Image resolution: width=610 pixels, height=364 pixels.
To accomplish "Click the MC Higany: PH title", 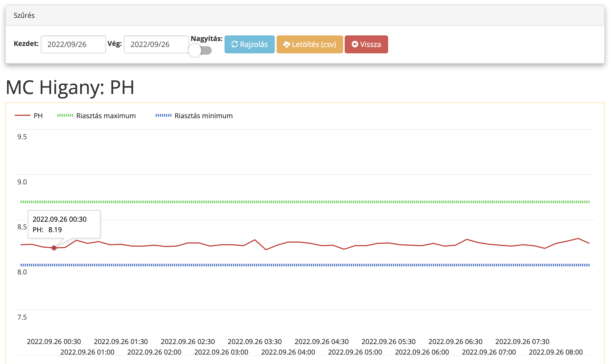I will (70, 87).
